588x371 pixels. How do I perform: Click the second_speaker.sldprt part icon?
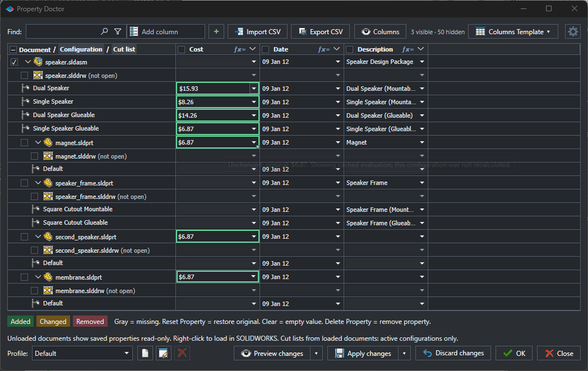(48, 236)
